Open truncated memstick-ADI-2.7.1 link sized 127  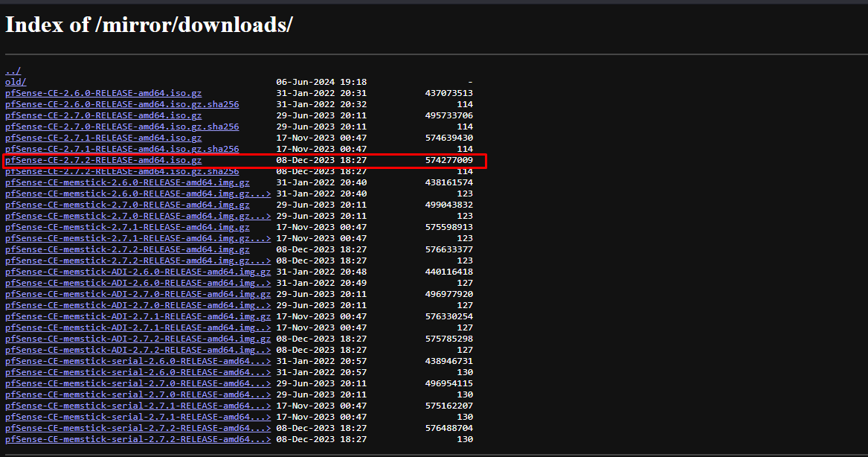click(x=138, y=327)
